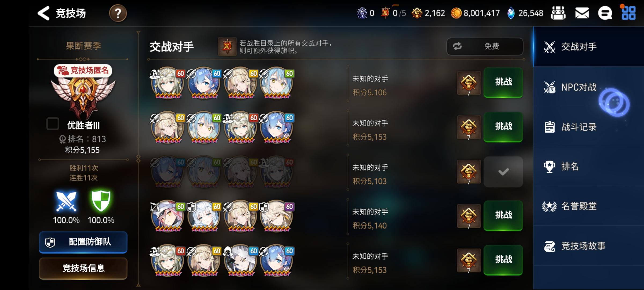
Task: Click 配置防御队 button
Action: (x=83, y=242)
